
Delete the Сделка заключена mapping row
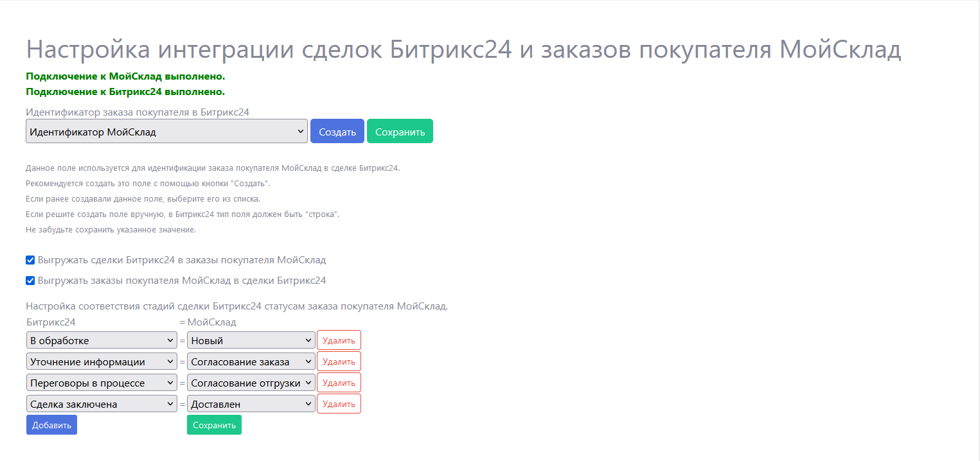point(339,404)
